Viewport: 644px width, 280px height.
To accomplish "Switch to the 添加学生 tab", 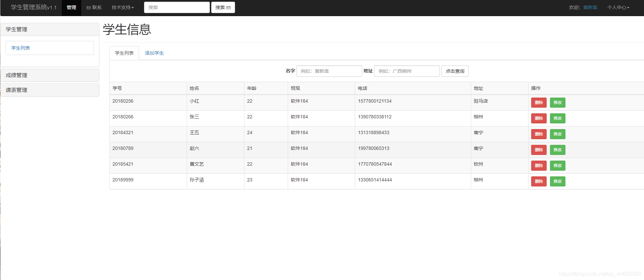I will tap(154, 53).
